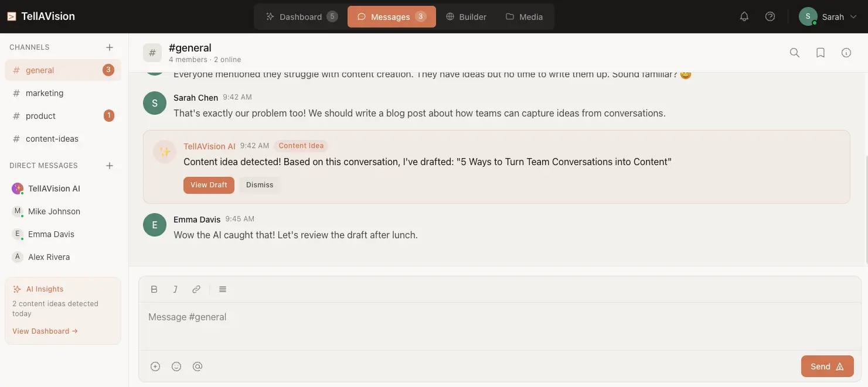Screen dimensions: 868x387
Task: Click the notifications bell icon
Action: tap(744, 17)
